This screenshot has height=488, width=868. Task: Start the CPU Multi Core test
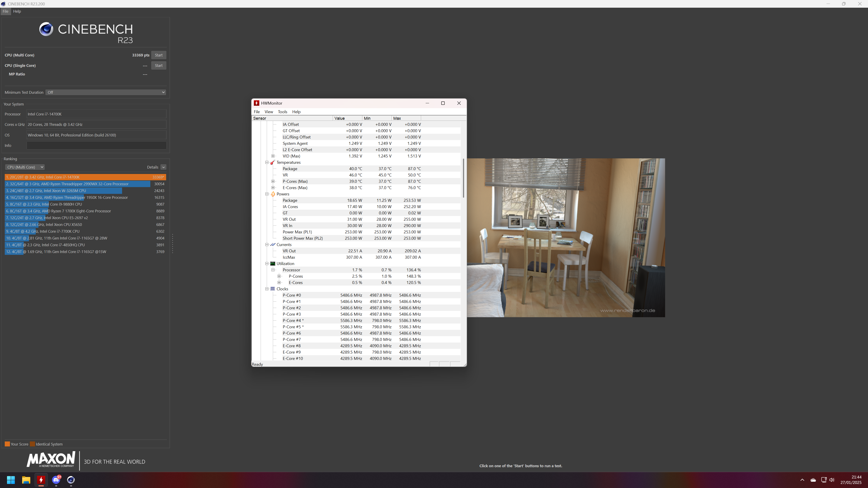point(158,55)
